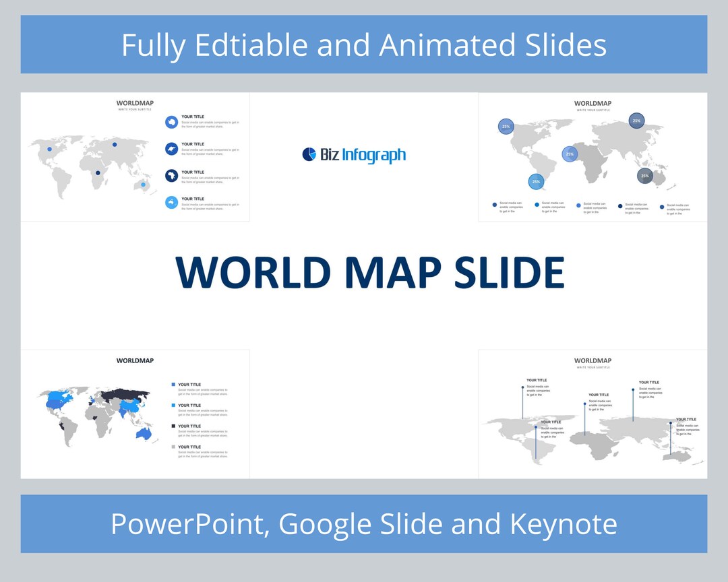Click the dark blue Africa continent icon
Screen dimensions: 728x582
(x=172, y=174)
